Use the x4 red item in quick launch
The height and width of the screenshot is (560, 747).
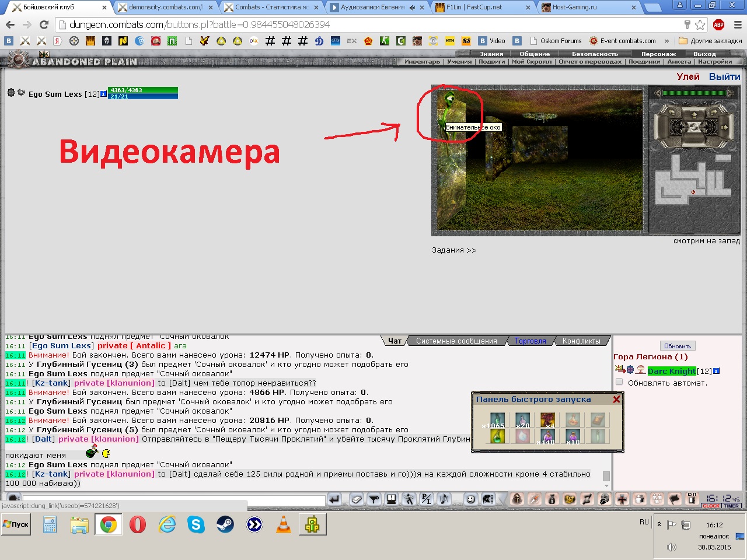tap(547, 420)
